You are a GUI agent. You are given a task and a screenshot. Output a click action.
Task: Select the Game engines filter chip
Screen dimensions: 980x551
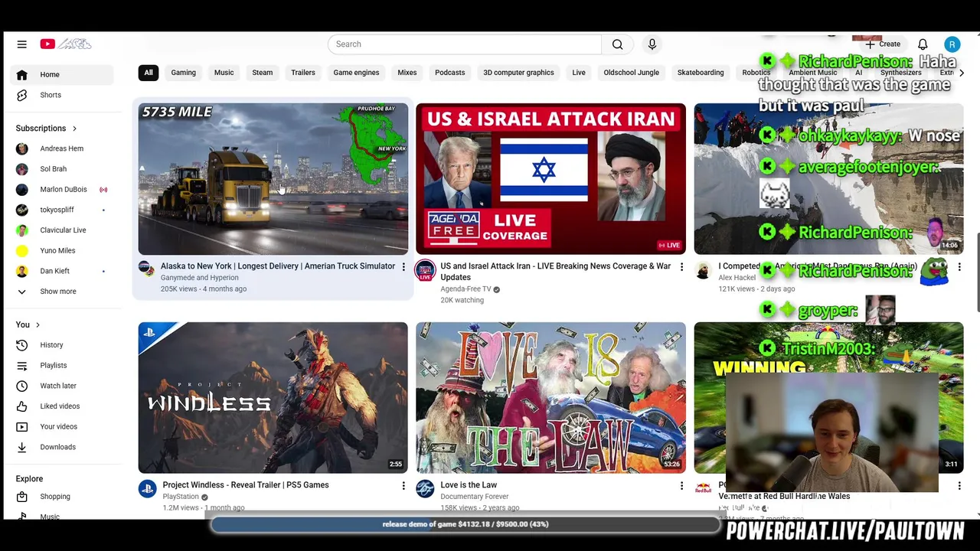[x=356, y=73]
